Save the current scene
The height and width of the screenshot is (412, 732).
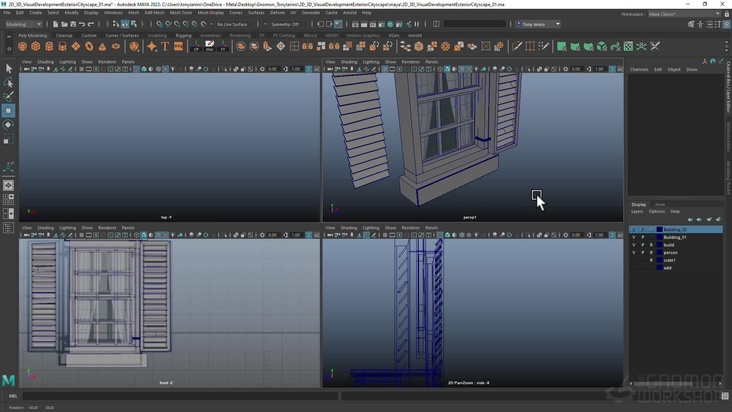coord(73,24)
